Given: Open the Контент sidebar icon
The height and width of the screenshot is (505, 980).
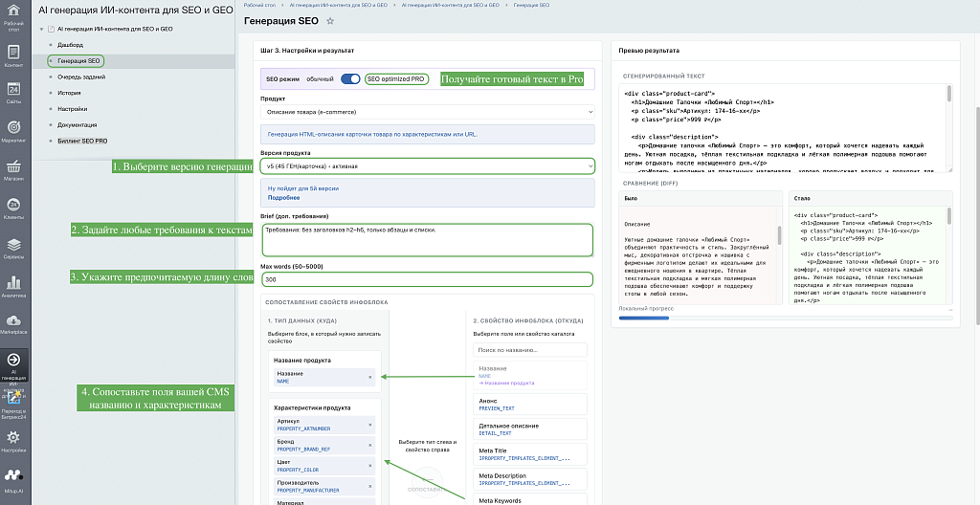Looking at the screenshot, I should click(13, 52).
